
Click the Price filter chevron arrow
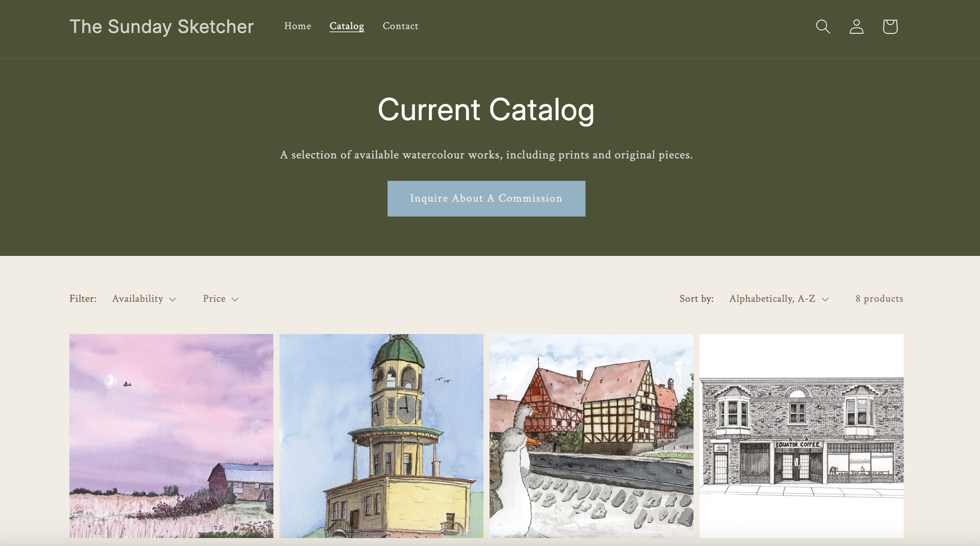pyautogui.click(x=235, y=299)
